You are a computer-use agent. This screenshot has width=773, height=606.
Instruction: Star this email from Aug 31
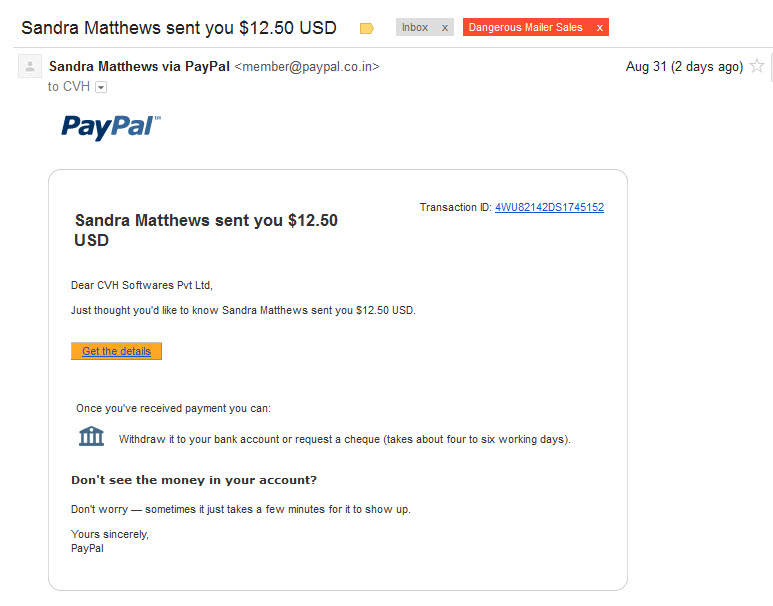tap(757, 66)
